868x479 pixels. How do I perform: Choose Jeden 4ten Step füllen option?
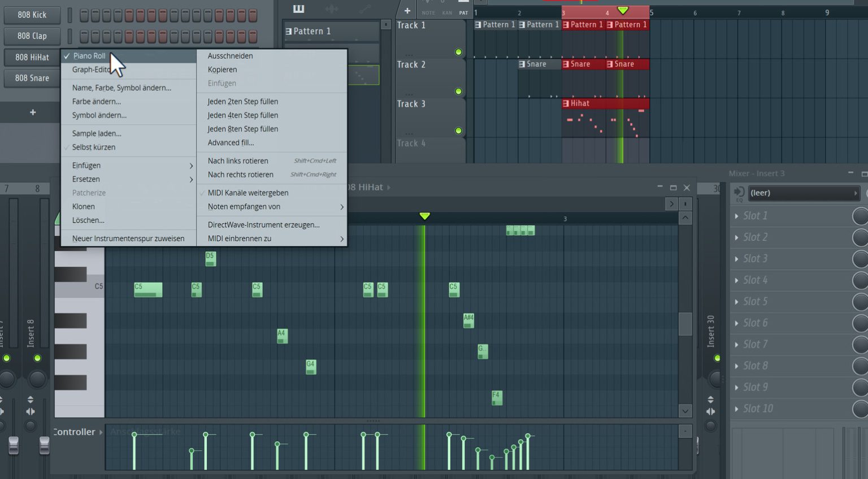pyautogui.click(x=242, y=115)
